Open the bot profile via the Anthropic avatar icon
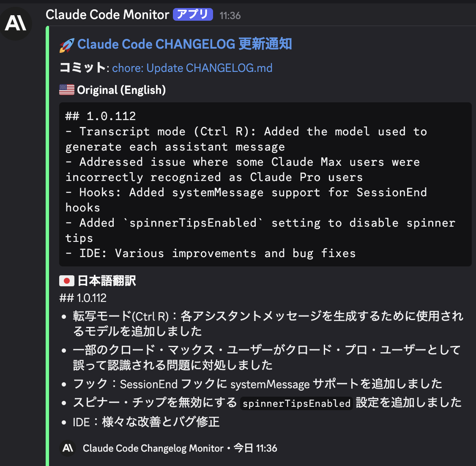The image size is (476, 466). coord(16,24)
